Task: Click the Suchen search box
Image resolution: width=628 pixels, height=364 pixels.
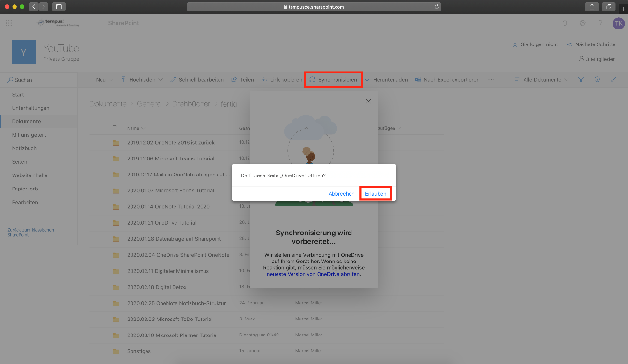Action: pyautogui.click(x=39, y=80)
